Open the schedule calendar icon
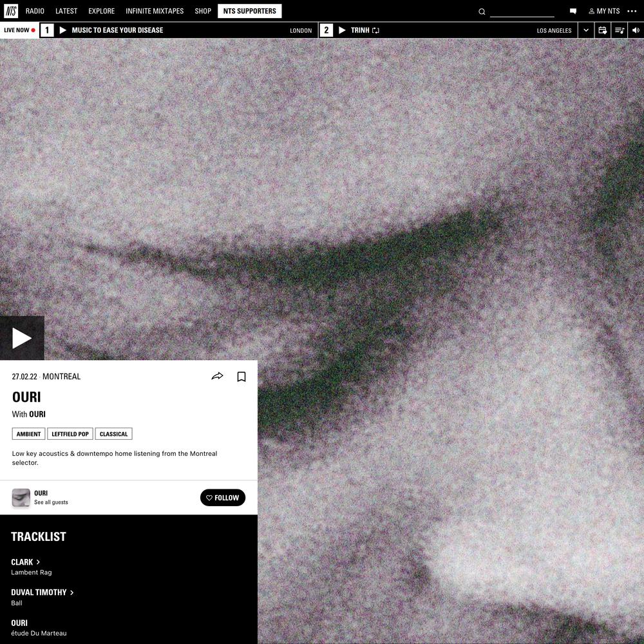Viewport: 644px width, 644px height. pyautogui.click(x=603, y=30)
